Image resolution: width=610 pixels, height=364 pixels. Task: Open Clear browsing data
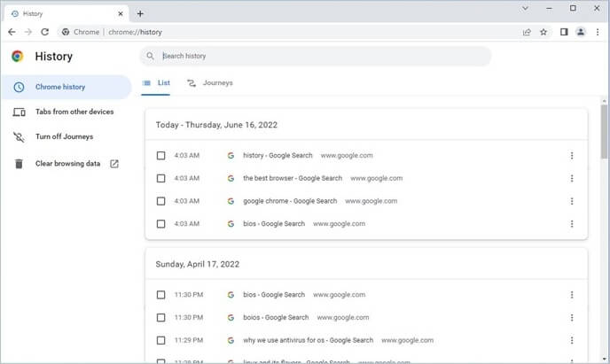click(66, 164)
